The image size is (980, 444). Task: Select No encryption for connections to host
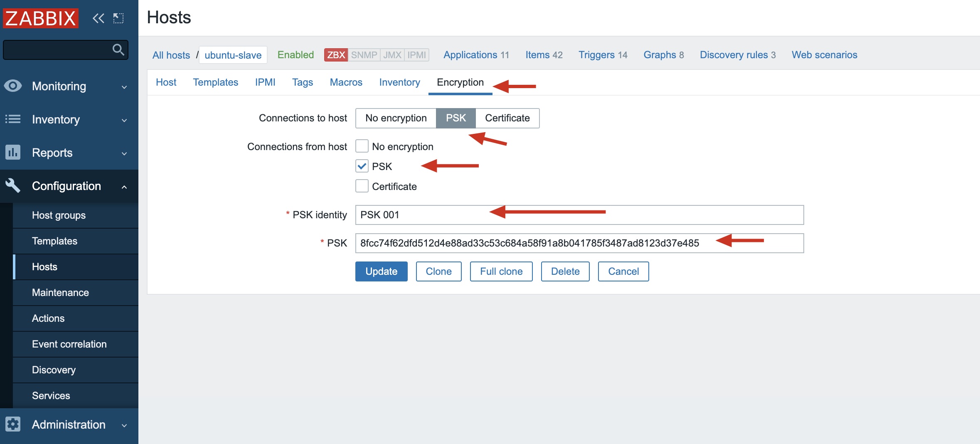(x=396, y=118)
